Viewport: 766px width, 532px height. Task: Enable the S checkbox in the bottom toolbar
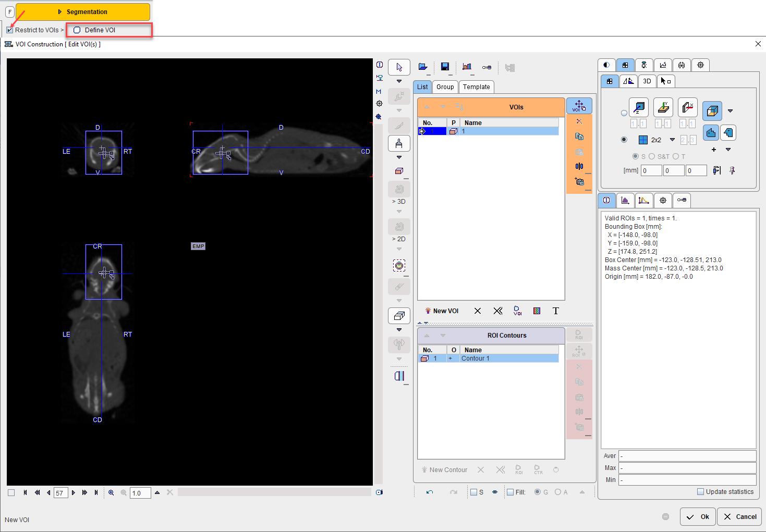tap(473, 492)
